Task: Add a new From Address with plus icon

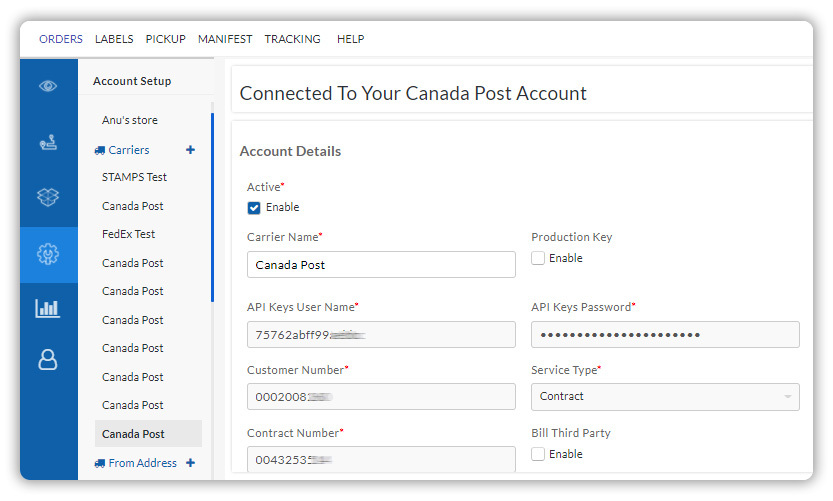Action: pyautogui.click(x=190, y=463)
